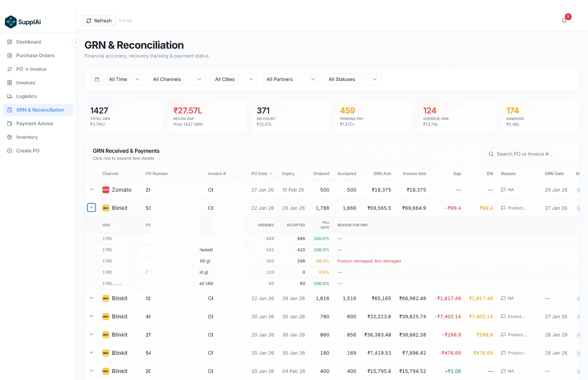Image resolution: width=588 pixels, height=380 pixels.
Task: Select GRN & Reconciliation menu item
Action: pyautogui.click(x=38, y=110)
